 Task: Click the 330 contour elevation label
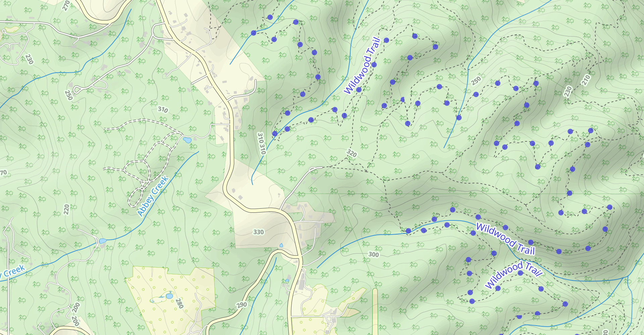258,232
